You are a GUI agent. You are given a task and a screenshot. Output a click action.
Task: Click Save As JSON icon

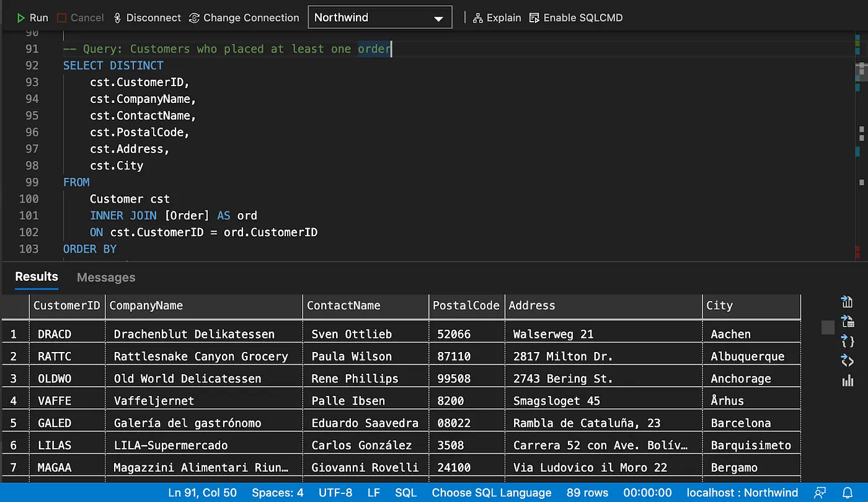847,341
